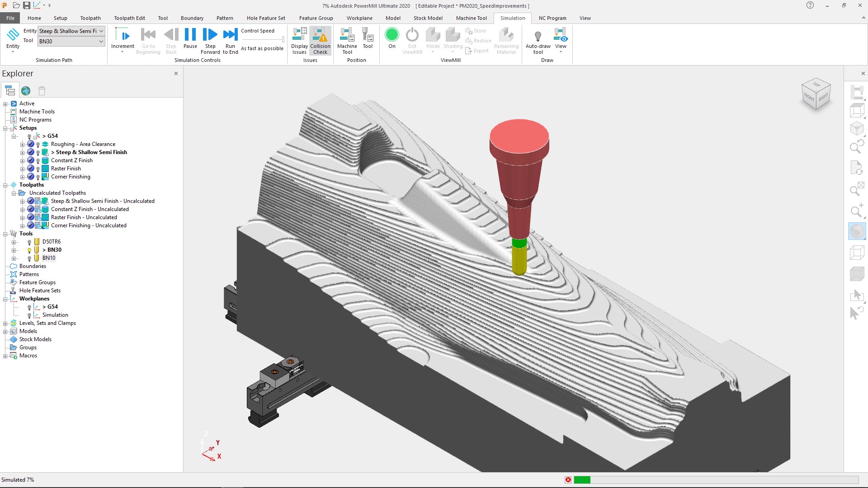
Task: Click Run to End control
Action: point(230,41)
